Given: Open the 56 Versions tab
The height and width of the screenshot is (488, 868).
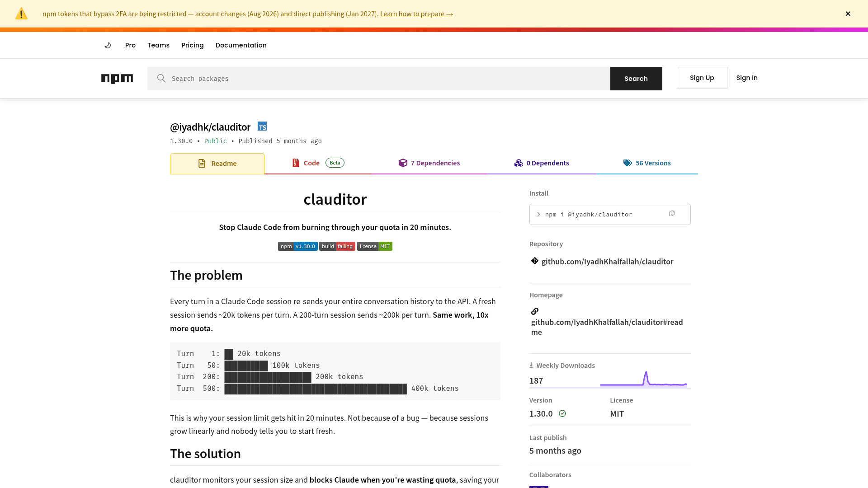Looking at the screenshot, I should pyautogui.click(x=647, y=163).
